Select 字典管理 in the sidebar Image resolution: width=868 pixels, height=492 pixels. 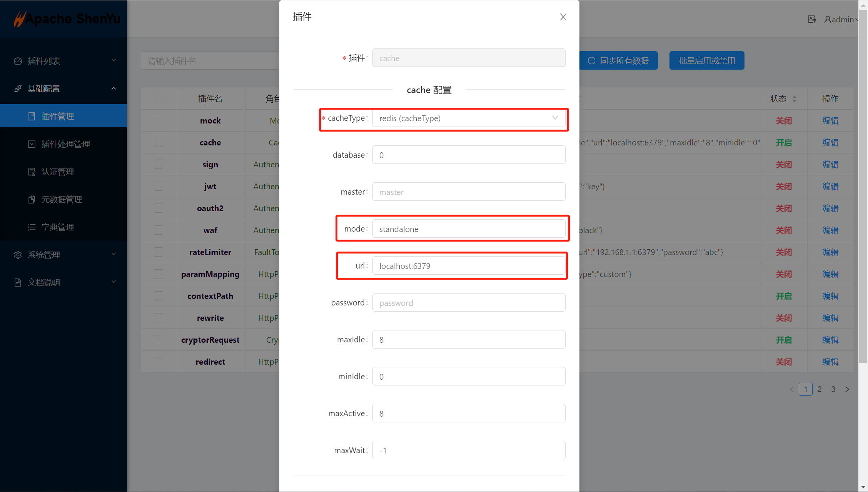(58, 227)
